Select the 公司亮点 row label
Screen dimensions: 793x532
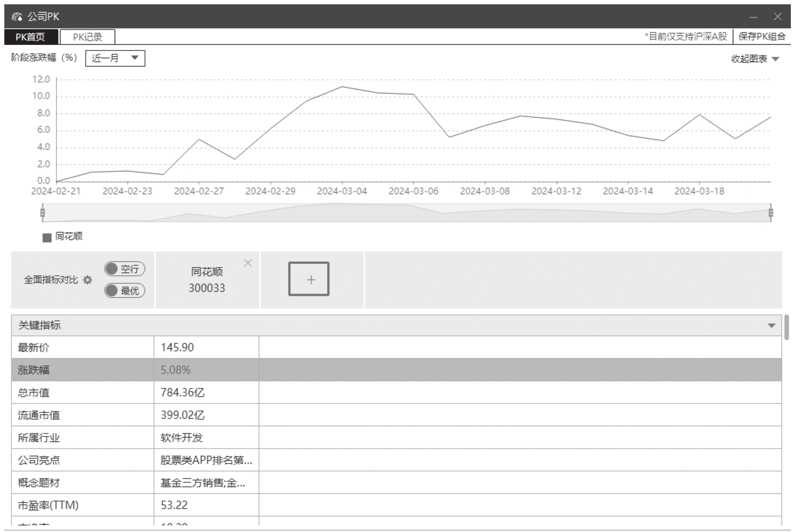pyautogui.click(x=39, y=460)
